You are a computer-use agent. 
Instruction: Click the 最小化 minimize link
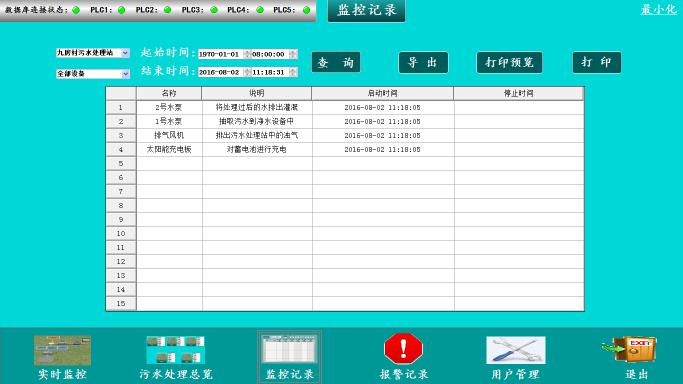click(658, 10)
